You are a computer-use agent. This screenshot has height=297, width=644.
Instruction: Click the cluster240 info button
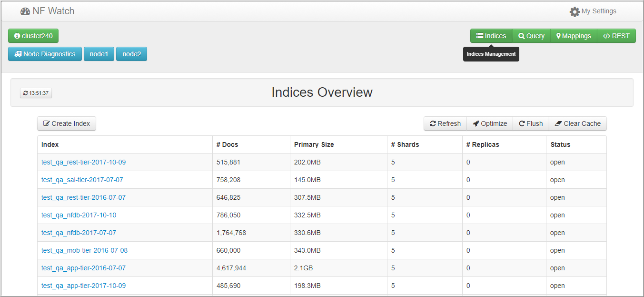click(33, 36)
